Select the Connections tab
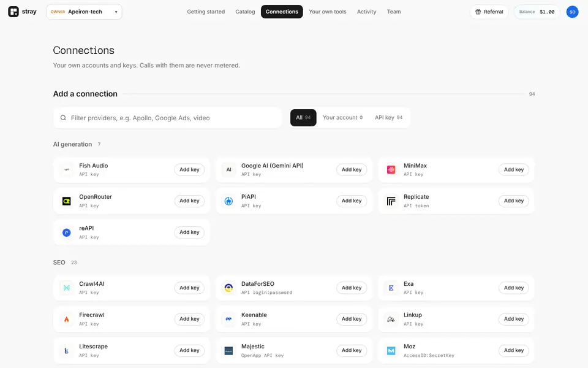Viewport: 588px width, 368px height. click(x=282, y=12)
